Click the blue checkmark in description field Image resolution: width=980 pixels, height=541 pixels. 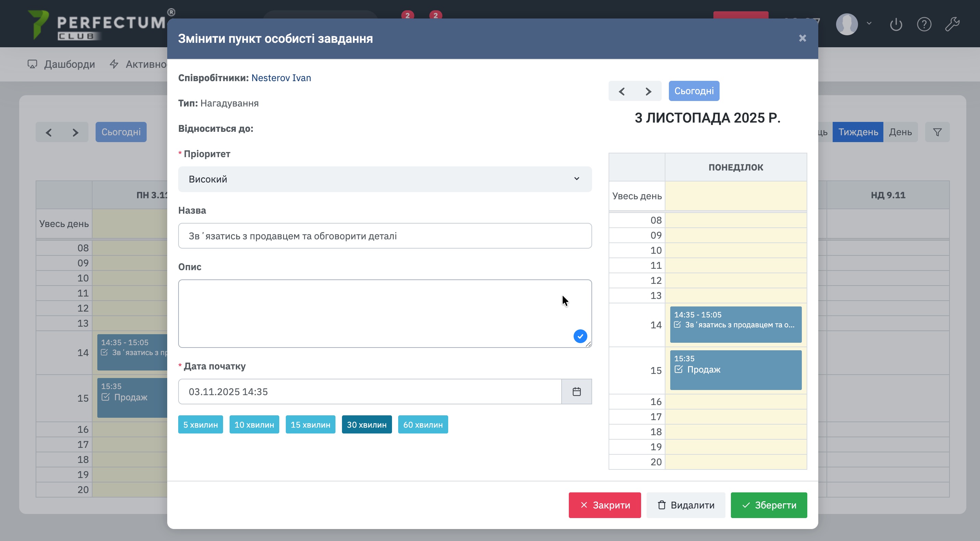[x=580, y=336]
